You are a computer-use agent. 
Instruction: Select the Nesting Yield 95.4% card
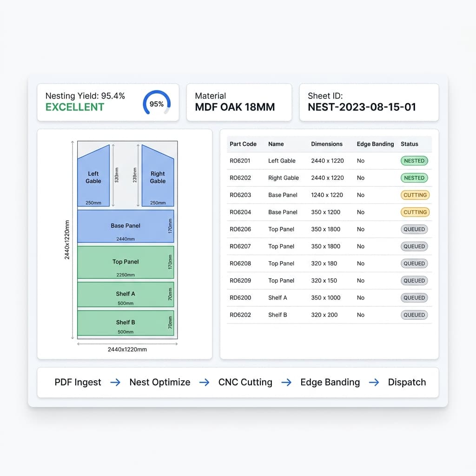click(108, 102)
